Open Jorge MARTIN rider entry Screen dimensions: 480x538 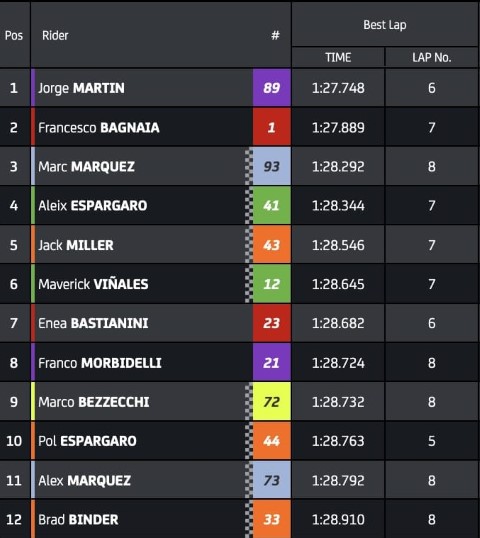coord(81,88)
